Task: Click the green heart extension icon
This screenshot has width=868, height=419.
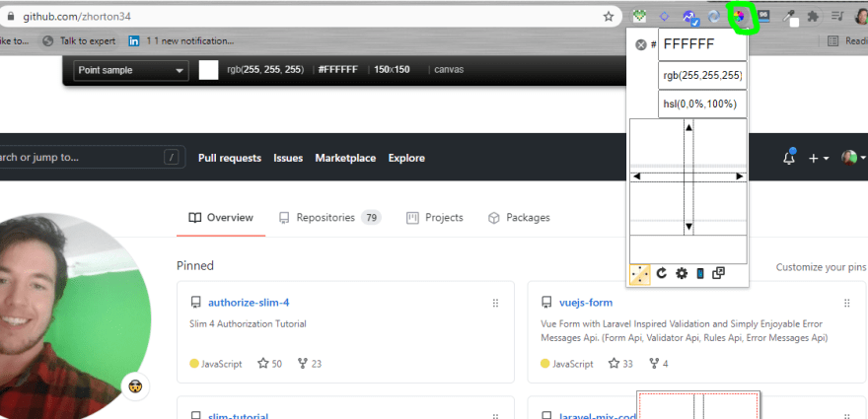Action: pos(640,17)
